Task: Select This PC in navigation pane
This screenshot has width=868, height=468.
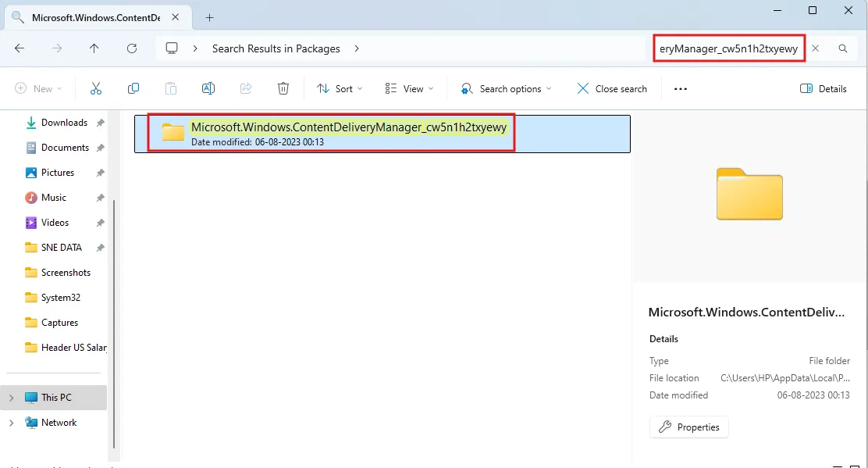Action: 54,397
